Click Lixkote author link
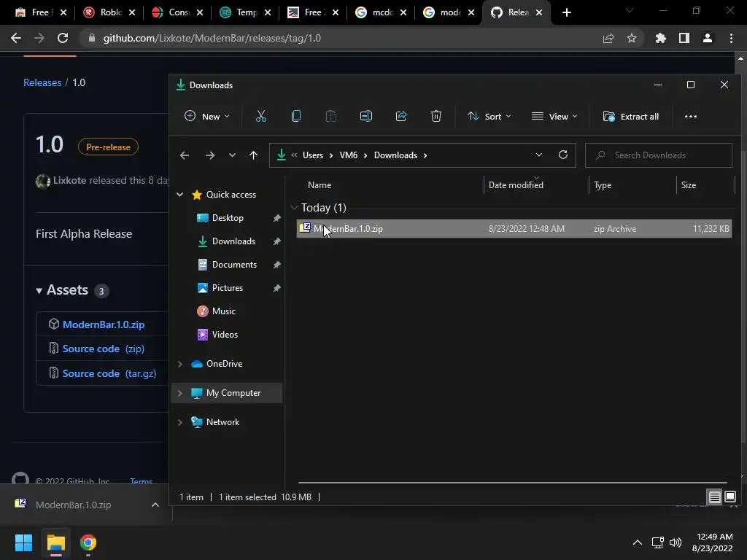747x560 pixels. (x=69, y=181)
